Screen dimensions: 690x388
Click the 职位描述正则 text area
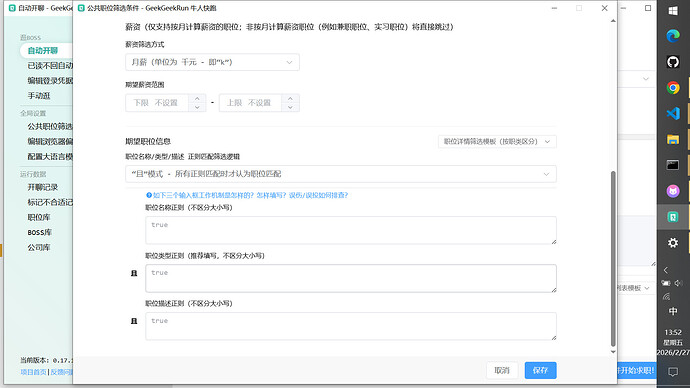click(351, 326)
